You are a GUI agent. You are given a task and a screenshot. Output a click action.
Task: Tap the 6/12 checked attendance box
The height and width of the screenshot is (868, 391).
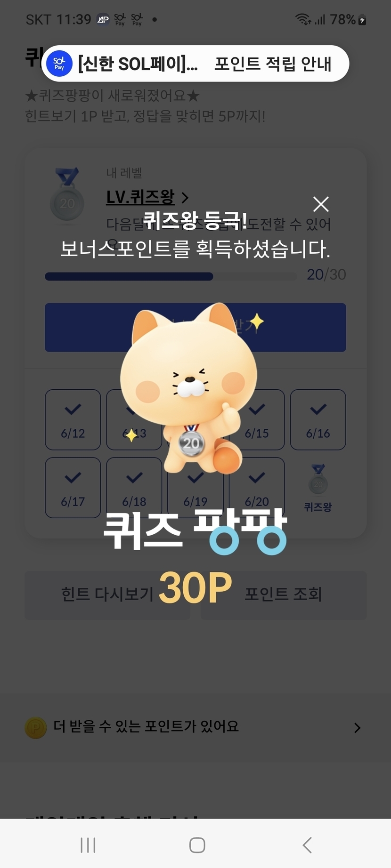click(73, 419)
